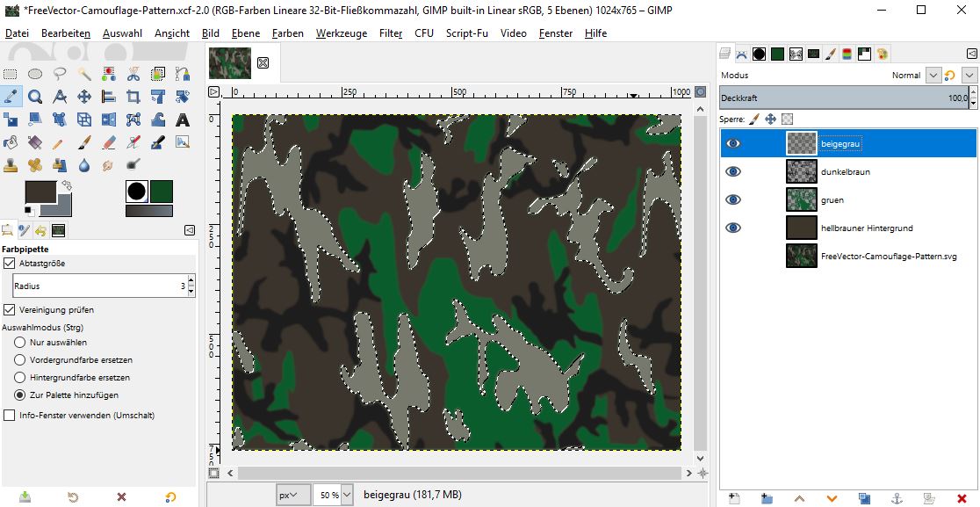Hide the dunkelbraun layer
Screen dimensions: 980x507
(x=733, y=171)
